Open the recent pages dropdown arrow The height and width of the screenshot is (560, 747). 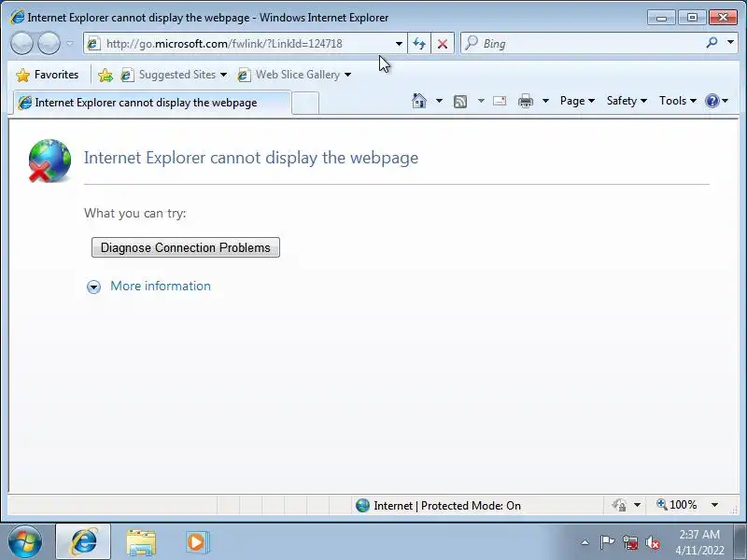[69, 43]
